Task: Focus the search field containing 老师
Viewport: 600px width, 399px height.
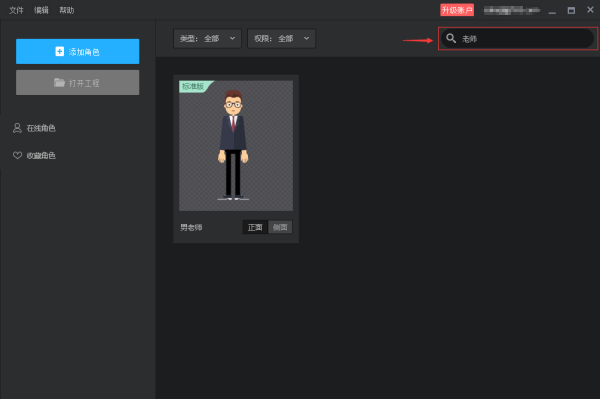Action: 517,38
